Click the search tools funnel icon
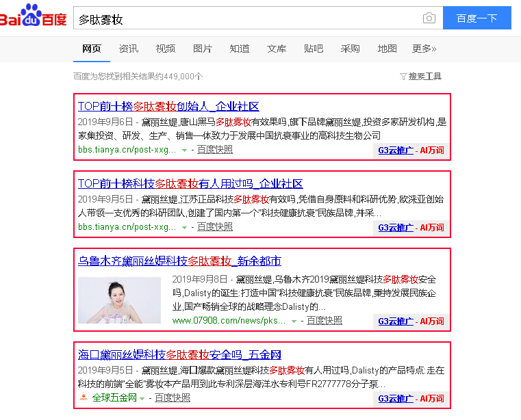 (403, 77)
